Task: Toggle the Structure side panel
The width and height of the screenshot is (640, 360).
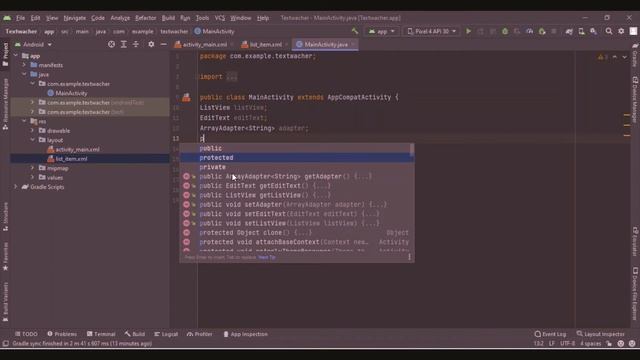Action: (5, 216)
